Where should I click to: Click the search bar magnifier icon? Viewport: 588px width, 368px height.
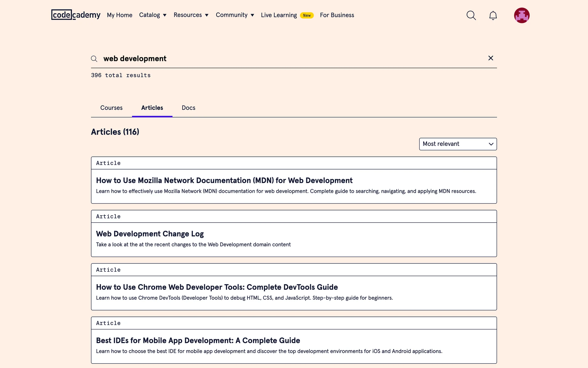(x=94, y=59)
